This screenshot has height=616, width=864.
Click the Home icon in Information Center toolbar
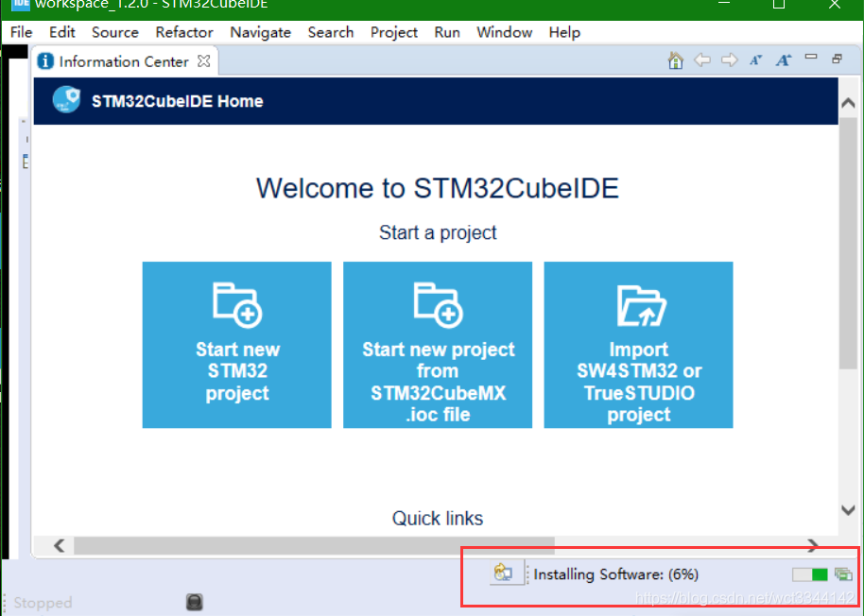click(x=676, y=60)
